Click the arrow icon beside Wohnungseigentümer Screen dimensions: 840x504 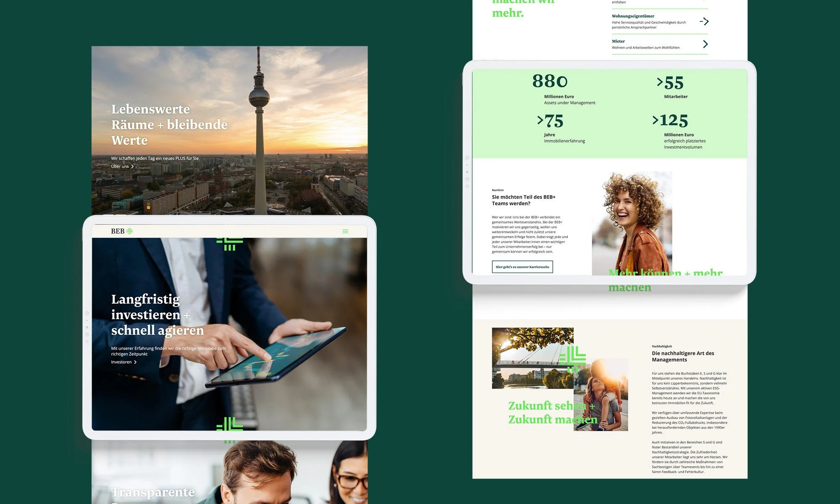coord(704,21)
